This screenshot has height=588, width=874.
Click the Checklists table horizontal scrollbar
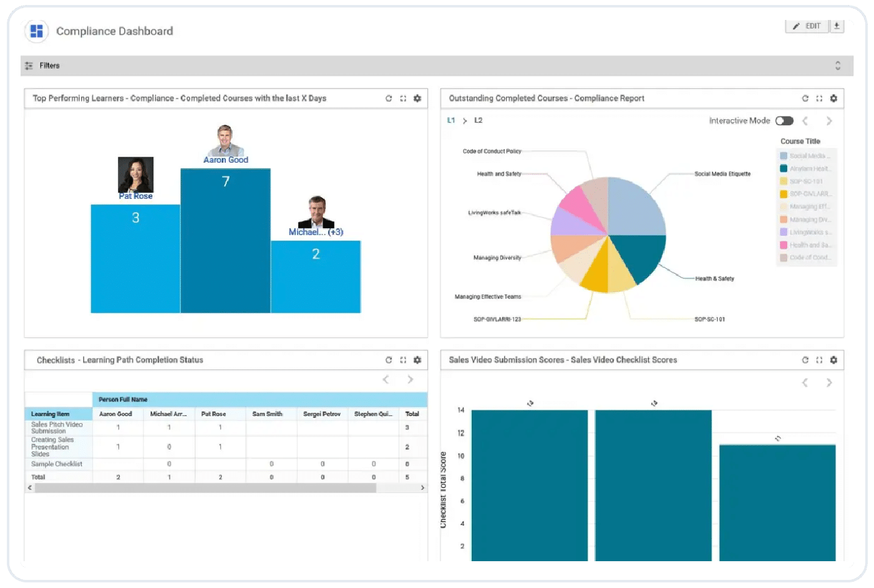[x=206, y=488]
